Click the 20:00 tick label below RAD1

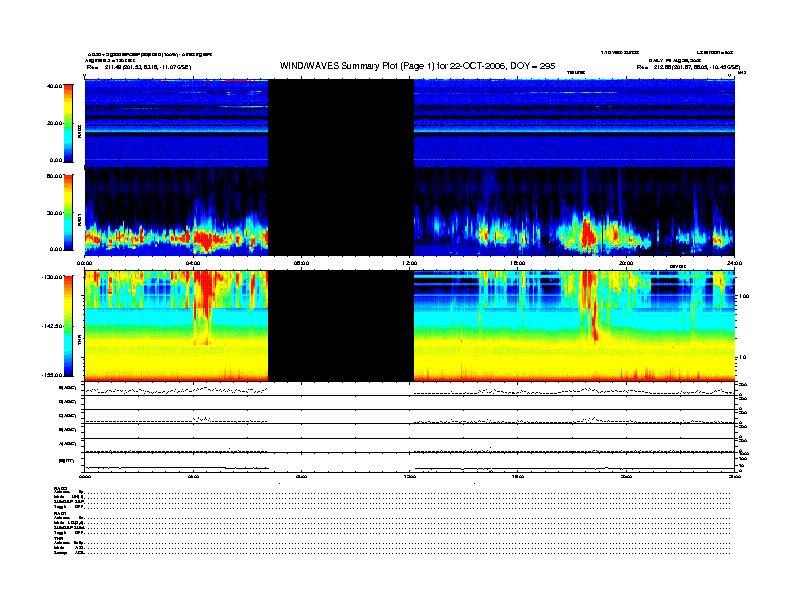626,263
